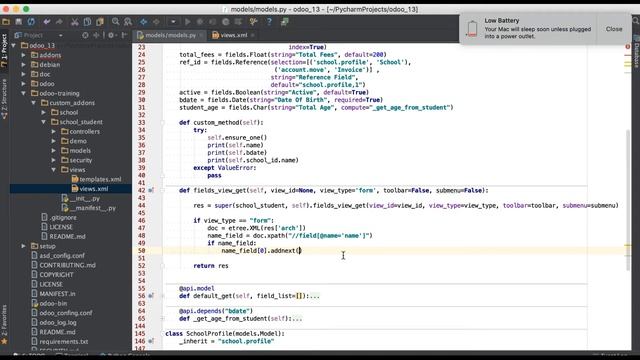The image size is (640, 360).
Task: Collapse the odoo-training folder
Action: coord(23,93)
